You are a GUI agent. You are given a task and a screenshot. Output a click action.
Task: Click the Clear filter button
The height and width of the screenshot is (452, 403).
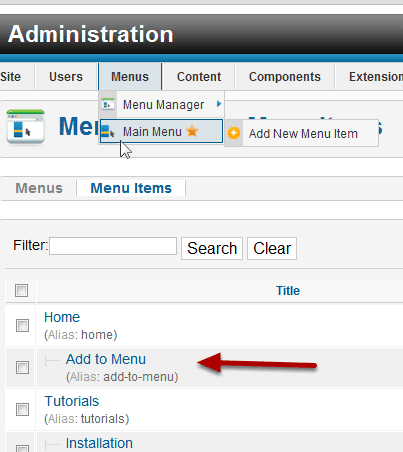[272, 248]
